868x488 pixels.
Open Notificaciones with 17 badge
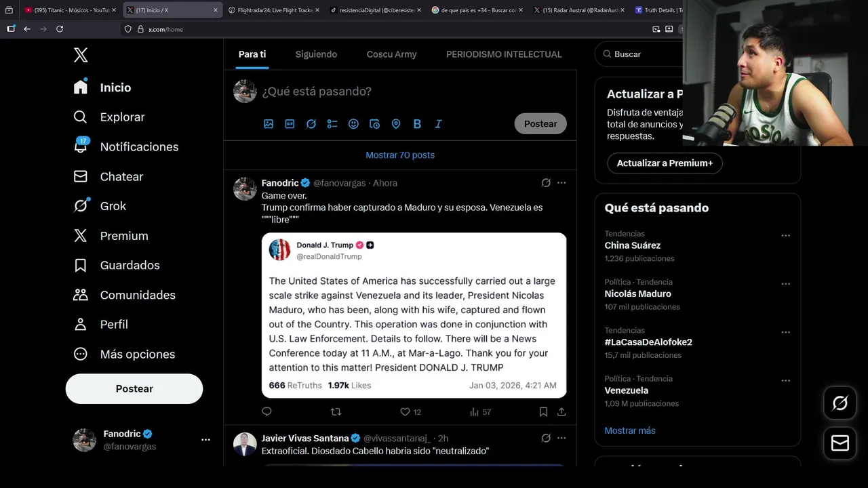pyautogui.click(x=126, y=146)
